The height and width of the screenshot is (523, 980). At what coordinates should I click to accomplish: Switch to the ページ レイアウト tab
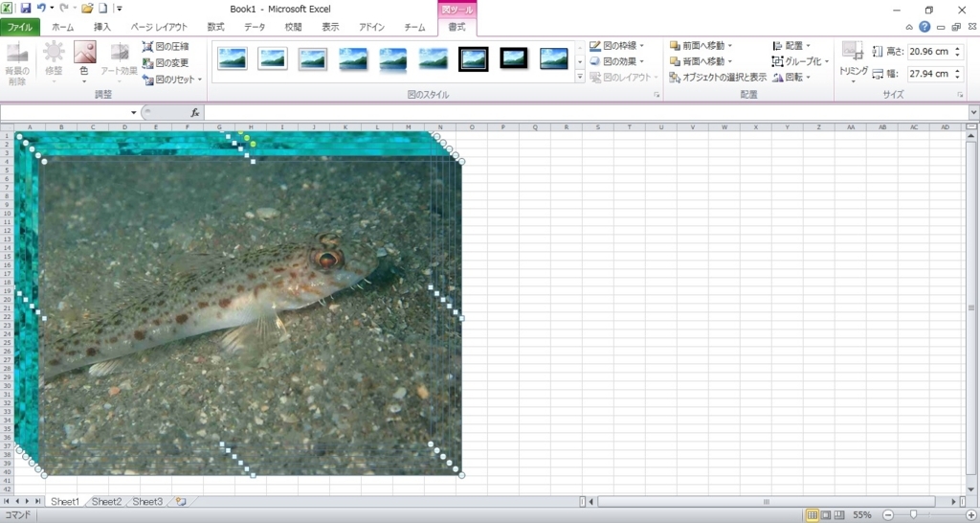point(159,27)
